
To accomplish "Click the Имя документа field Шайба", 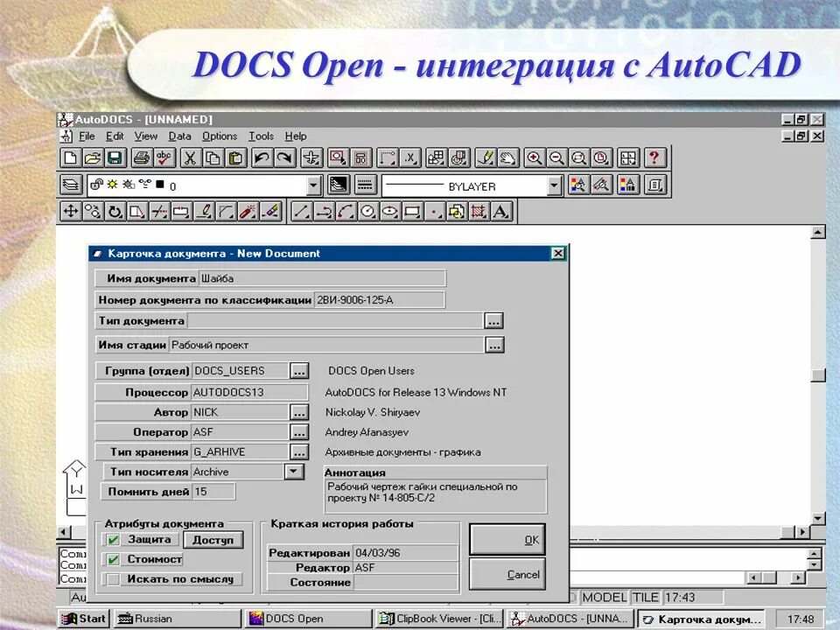I will (x=322, y=278).
